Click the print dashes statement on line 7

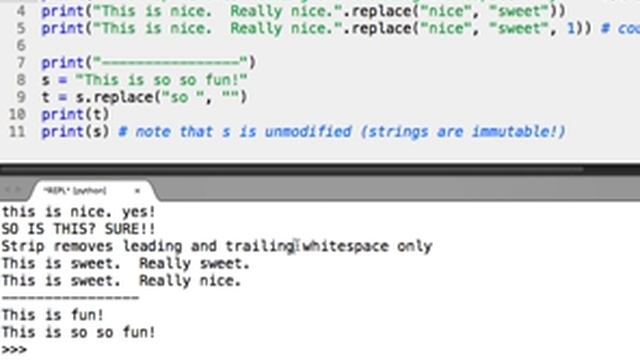coord(148,62)
